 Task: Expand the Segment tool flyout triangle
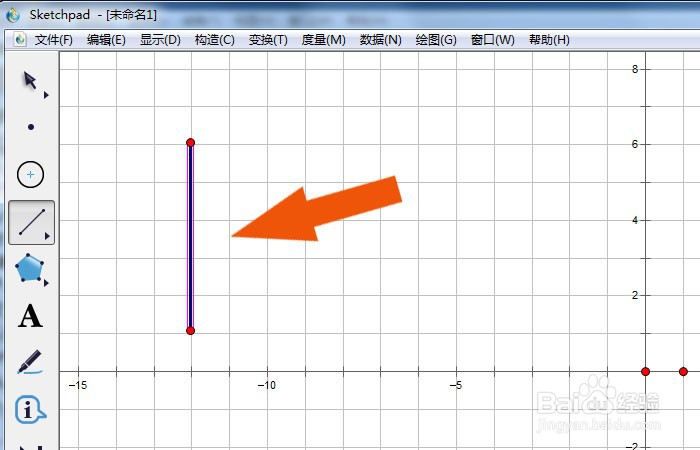(x=47, y=236)
